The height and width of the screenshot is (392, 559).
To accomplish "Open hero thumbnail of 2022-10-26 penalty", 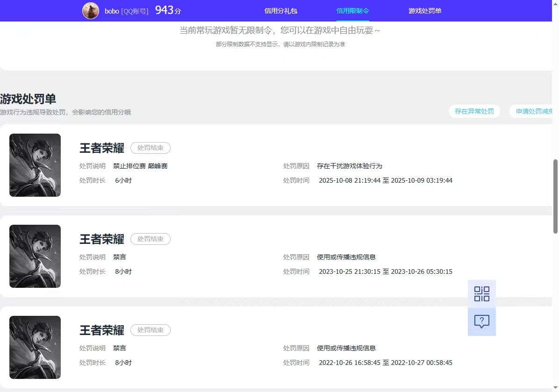I will click(x=35, y=348).
